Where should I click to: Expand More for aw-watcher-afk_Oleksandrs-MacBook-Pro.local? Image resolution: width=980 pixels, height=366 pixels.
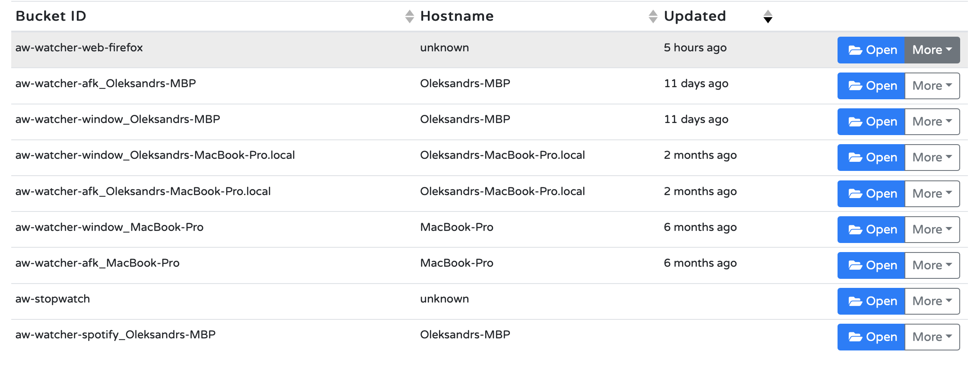[932, 194]
